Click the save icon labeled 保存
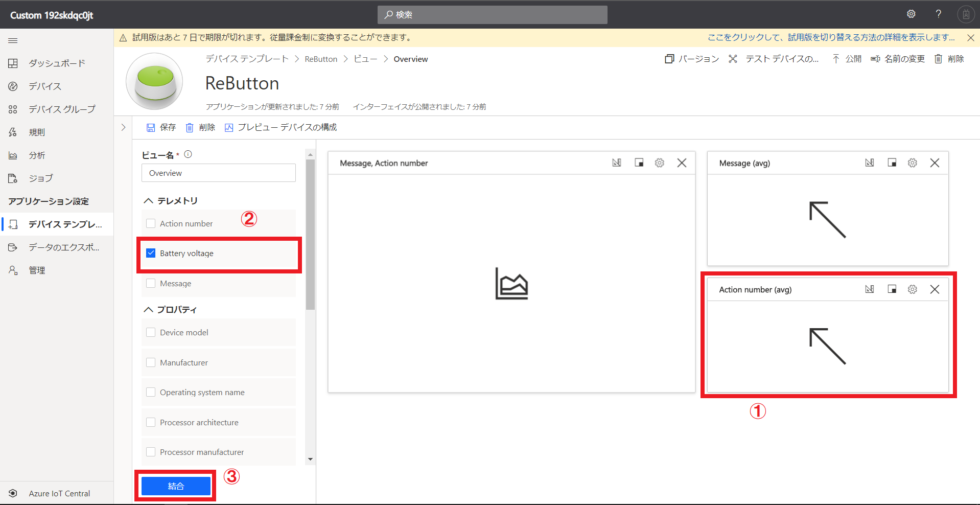Image resolution: width=980 pixels, height=505 pixels. [x=161, y=127]
